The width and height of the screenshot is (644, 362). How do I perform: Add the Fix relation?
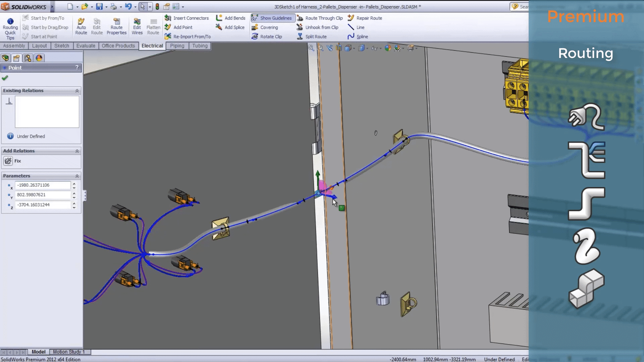point(13,161)
